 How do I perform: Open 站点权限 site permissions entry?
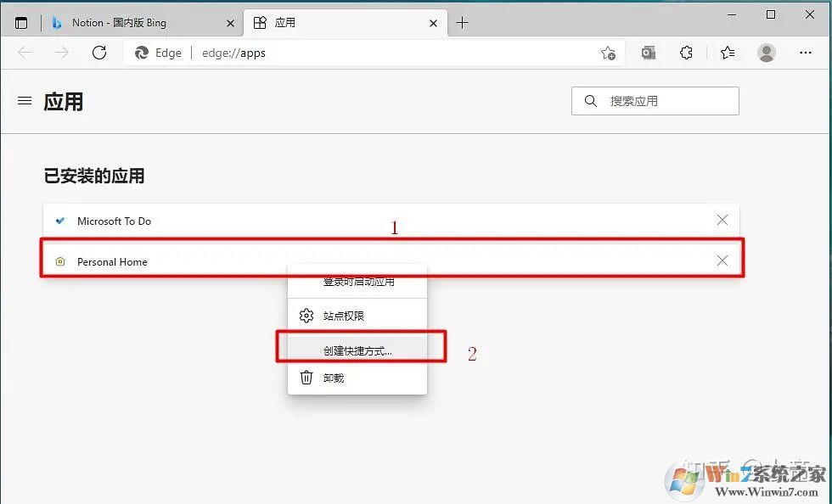click(343, 315)
